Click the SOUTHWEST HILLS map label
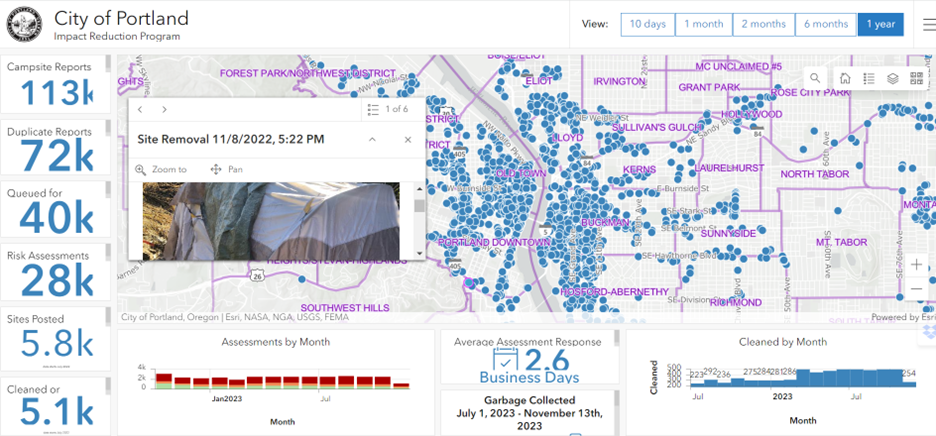The width and height of the screenshot is (936, 436). point(344,308)
